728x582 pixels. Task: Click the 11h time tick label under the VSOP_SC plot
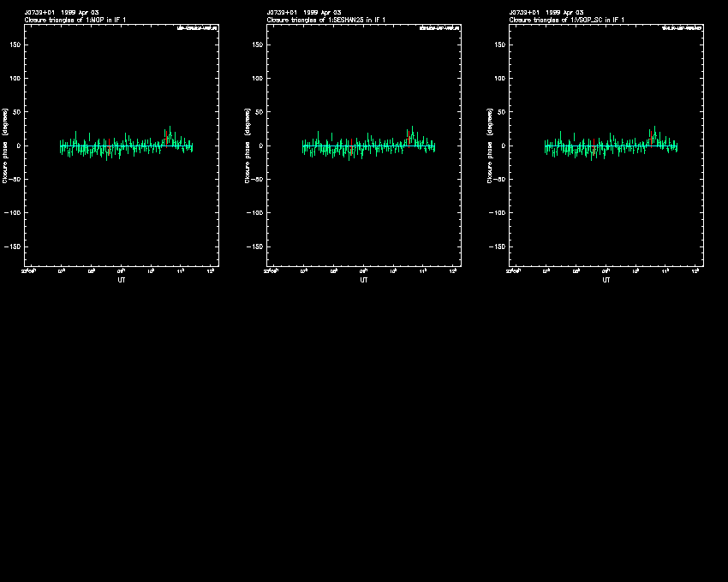(665, 271)
